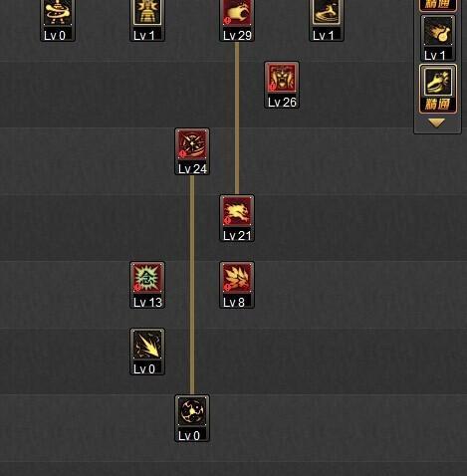Image resolution: width=467 pixels, height=476 pixels.
Task: Click the Lv 13 level label
Action: pos(147,302)
